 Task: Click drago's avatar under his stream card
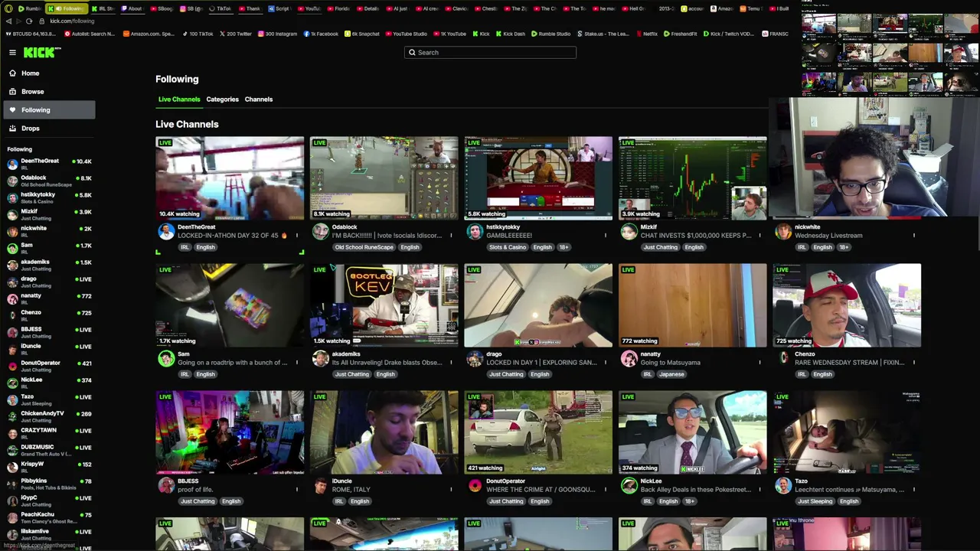pyautogui.click(x=475, y=358)
